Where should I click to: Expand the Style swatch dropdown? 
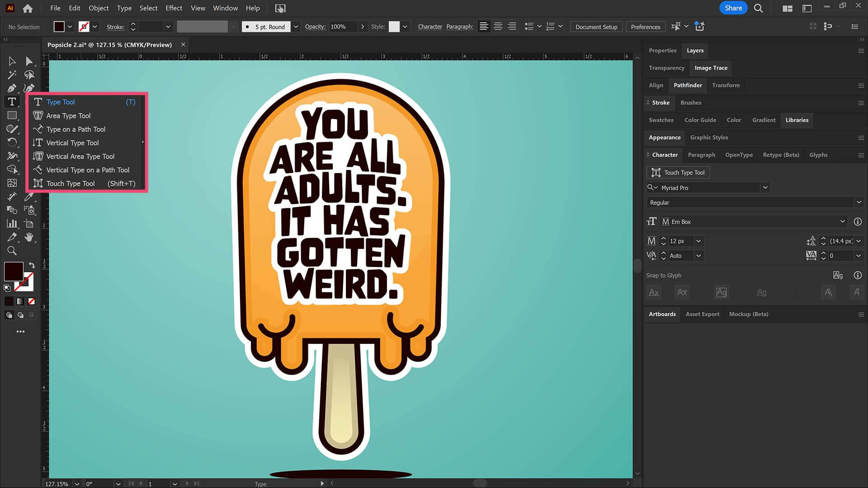405,27
